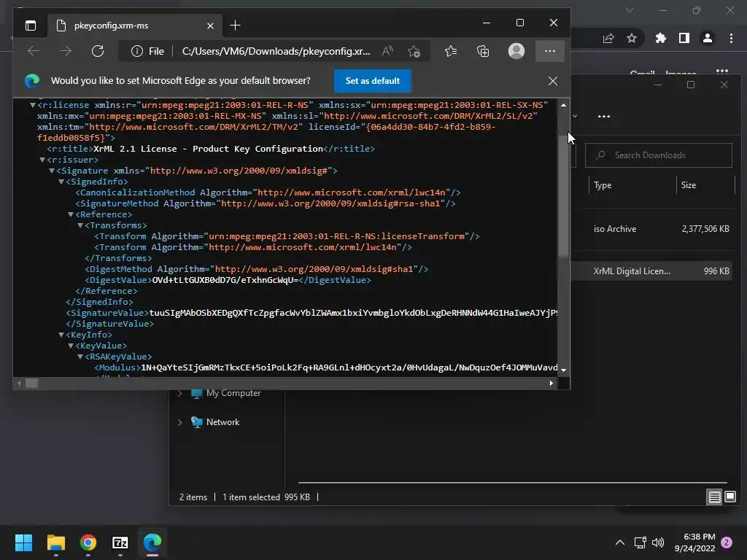Click the Edge horizontal scrollbar thumb
This screenshot has width=747, height=560.
click(31, 384)
